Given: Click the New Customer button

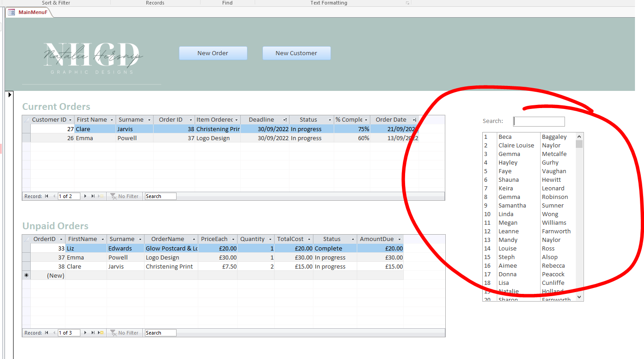Looking at the screenshot, I should 296,53.
